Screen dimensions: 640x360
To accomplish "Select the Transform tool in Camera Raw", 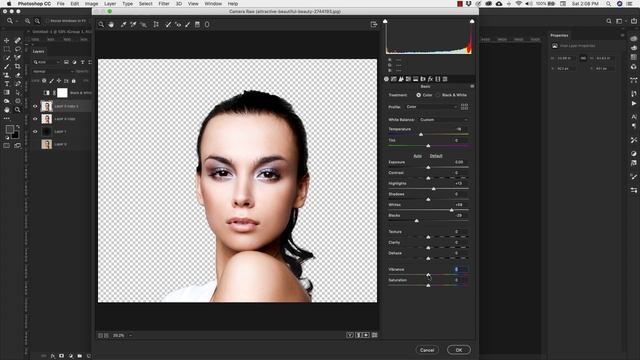I will (156, 24).
